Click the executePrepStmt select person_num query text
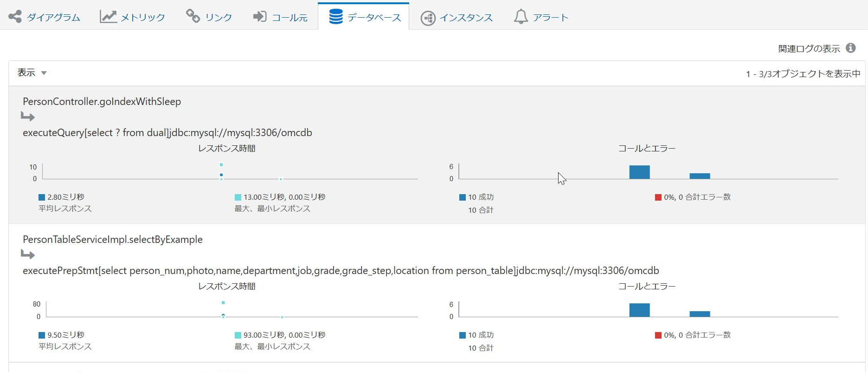The width and height of the screenshot is (868, 372). click(x=341, y=271)
